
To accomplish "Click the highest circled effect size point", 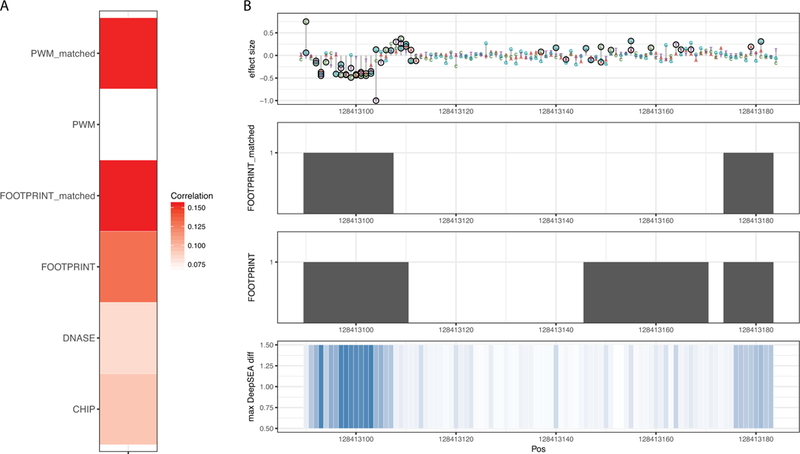I will (x=306, y=22).
